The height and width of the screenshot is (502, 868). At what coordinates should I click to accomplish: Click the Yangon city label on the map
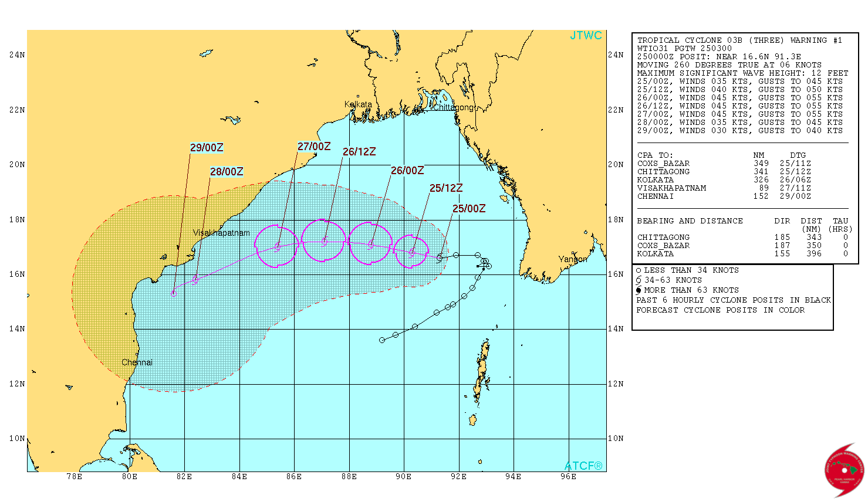[x=573, y=259]
